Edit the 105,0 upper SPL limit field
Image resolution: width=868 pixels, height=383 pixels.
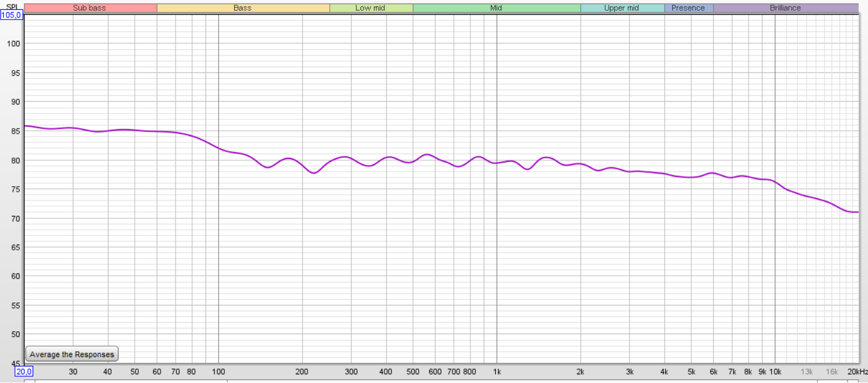coord(11,15)
